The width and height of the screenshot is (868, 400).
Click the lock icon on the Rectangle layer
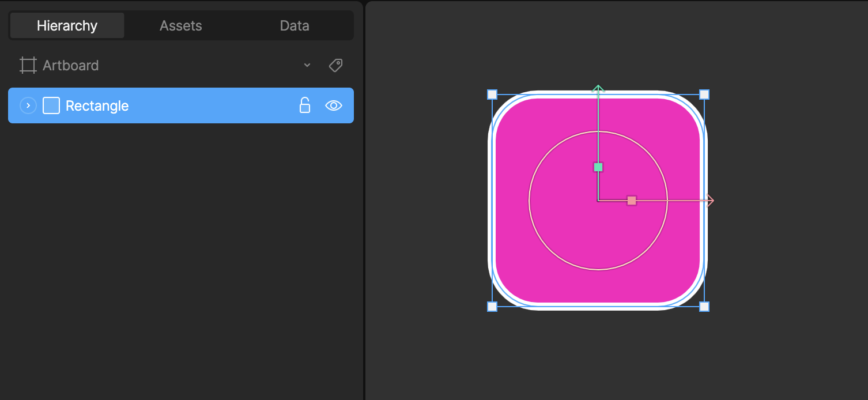tap(304, 105)
